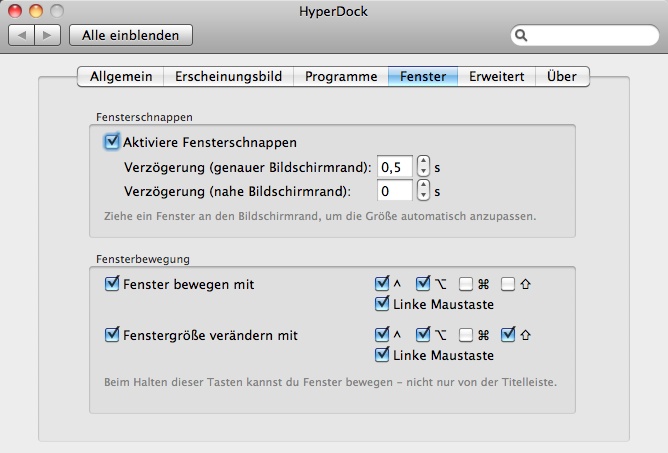Click the nahe Bildschirmrand delay field

tap(394, 190)
